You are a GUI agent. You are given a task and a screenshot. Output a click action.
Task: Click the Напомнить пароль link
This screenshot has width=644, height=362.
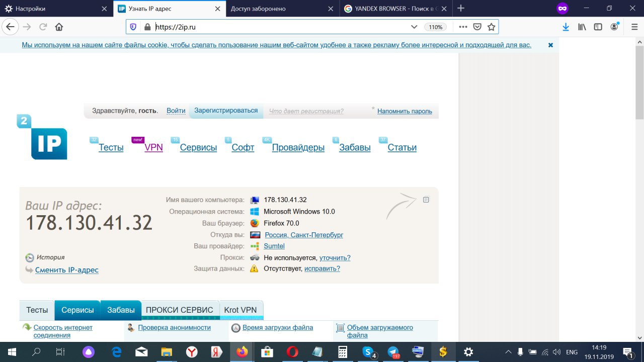(405, 111)
